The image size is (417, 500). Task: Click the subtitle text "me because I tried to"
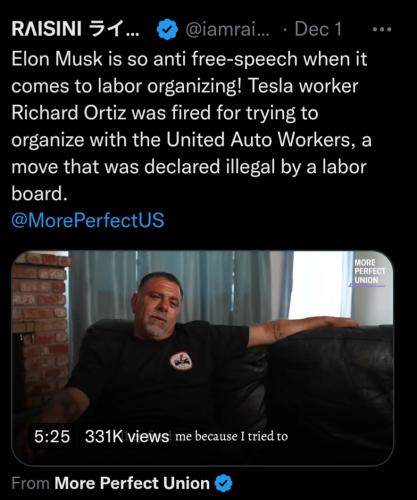point(231,436)
